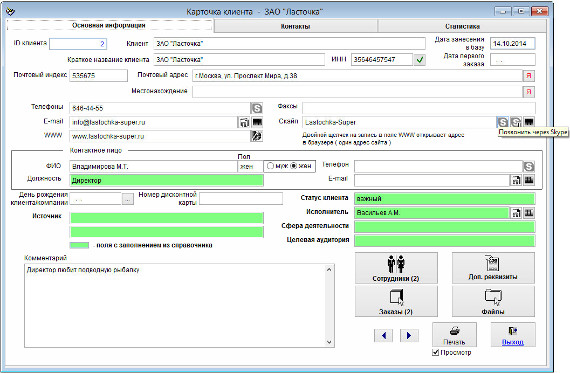Click the Телефоны field with 846-44-55
Viewport: 570px width, 373px height.
click(x=160, y=108)
